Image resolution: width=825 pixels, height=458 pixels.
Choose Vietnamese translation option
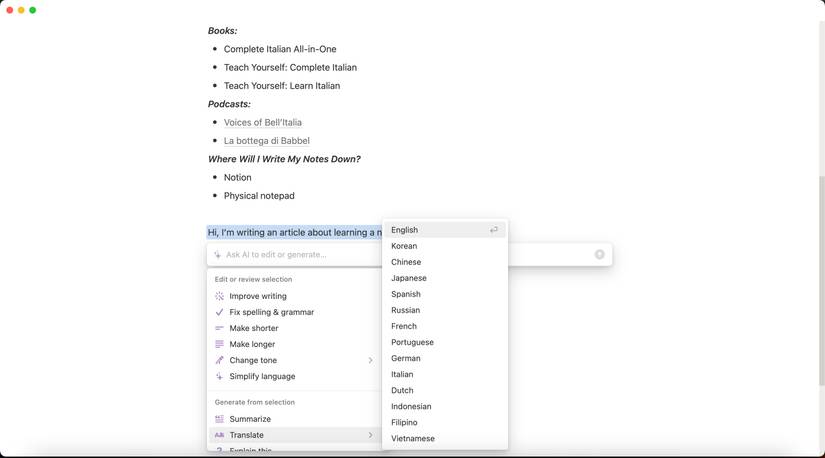click(x=445, y=439)
